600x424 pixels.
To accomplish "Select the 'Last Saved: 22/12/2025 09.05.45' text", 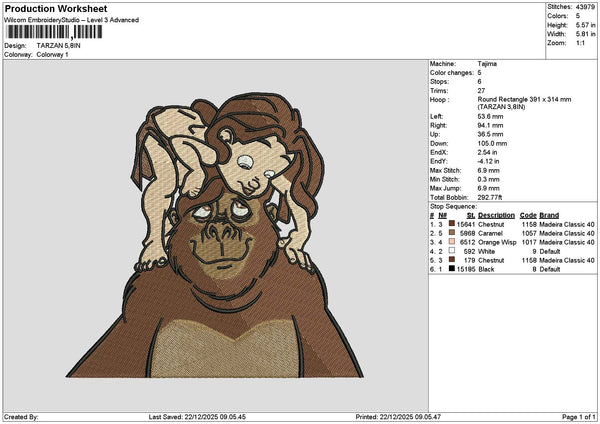I will 197,417.
